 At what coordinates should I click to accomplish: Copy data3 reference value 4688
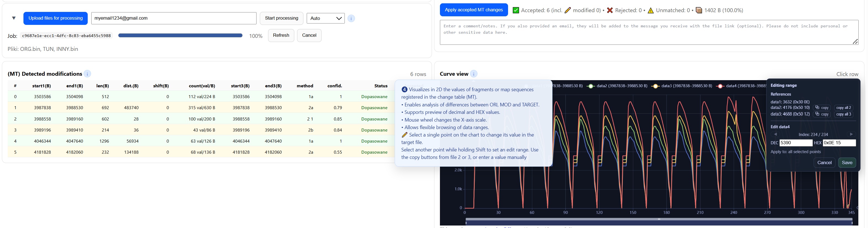click(821, 114)
